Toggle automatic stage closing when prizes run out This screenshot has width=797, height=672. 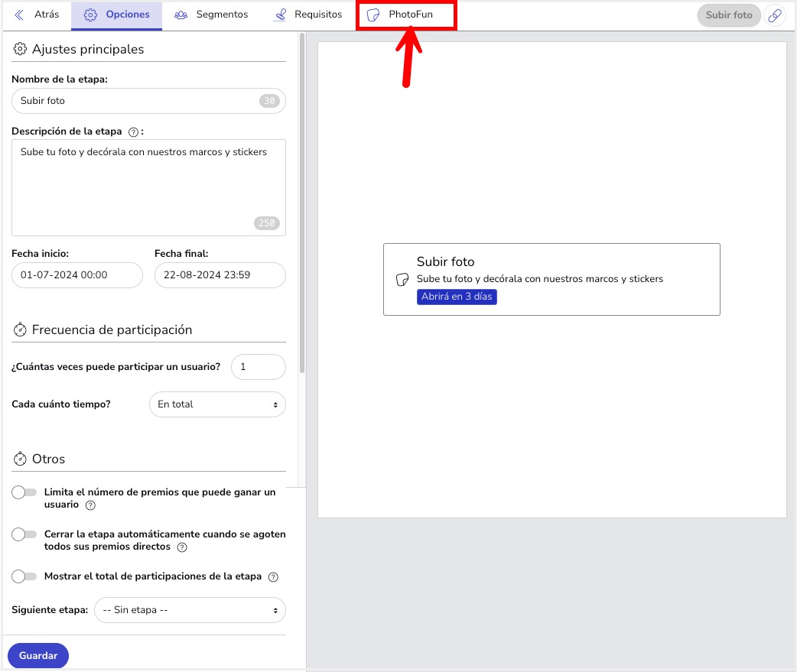tap(24, 535)
